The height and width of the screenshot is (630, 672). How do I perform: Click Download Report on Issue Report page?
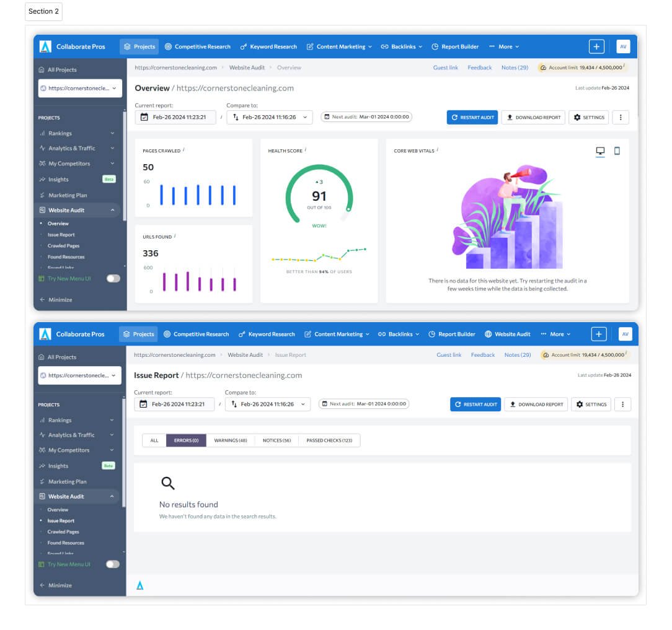tap(536, 405)
